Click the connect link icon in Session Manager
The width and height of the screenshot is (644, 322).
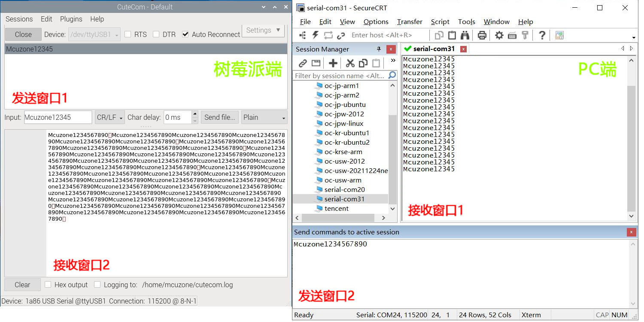coord(303,64)
